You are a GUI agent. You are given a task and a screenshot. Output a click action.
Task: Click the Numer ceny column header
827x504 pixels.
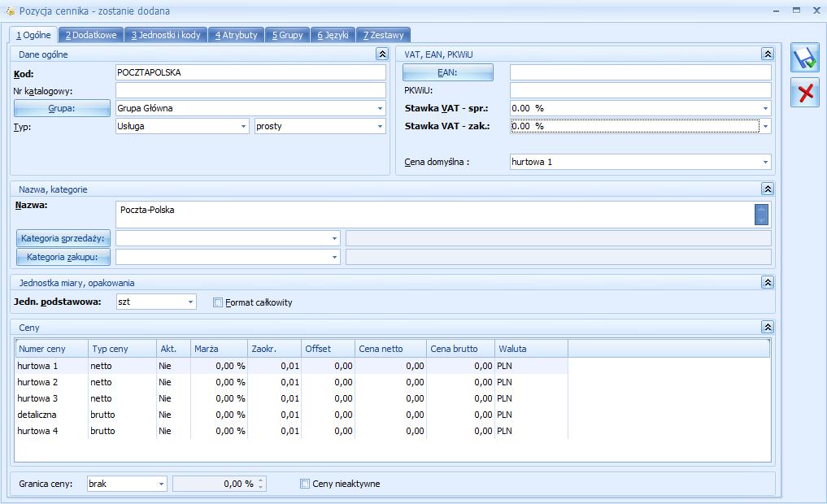[52, 349]
